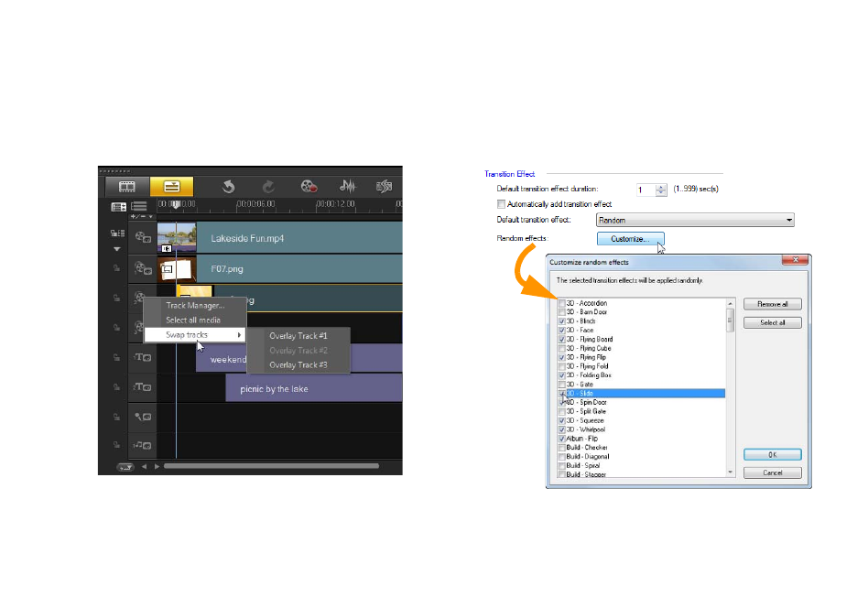Image resolution: width=868 pixels, height=608 pixels.
Task: Select the Timeline View icon
Action: pyautogui.click(x=171, y=187)
